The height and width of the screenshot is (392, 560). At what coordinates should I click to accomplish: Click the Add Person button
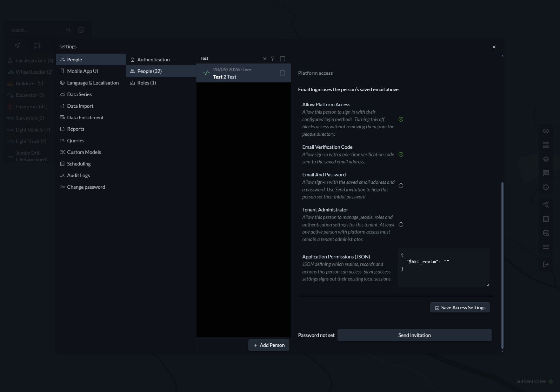pos(269,345)
